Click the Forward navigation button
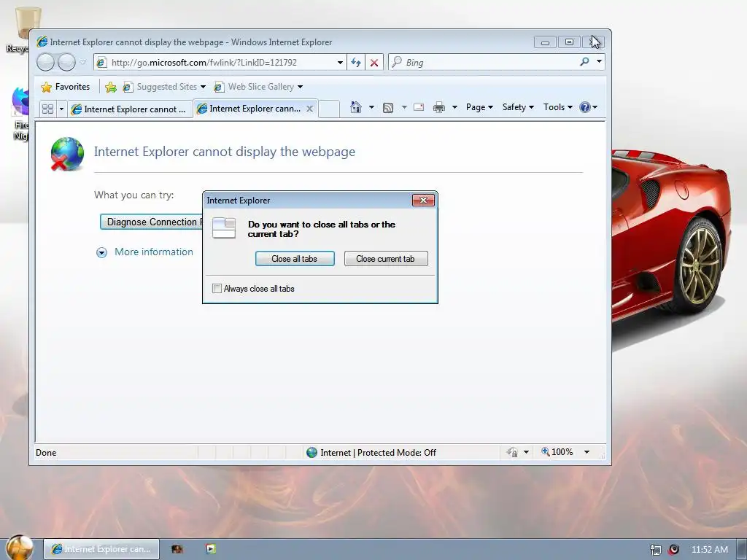Screen dimensions: 747x560 [x=66, y=63]
